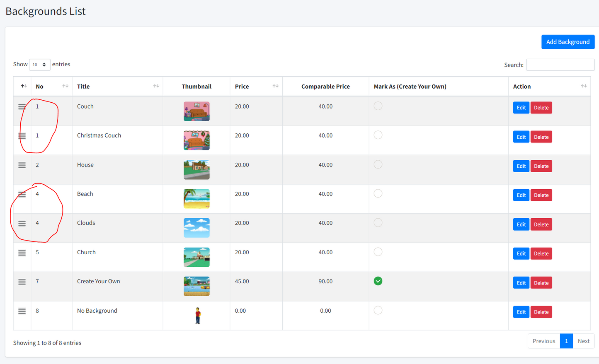Image resolution: width=599 pixels, height=364 pixels.
Task: Open the Christmas Couch thumbnail
Action: coord(196,140)
